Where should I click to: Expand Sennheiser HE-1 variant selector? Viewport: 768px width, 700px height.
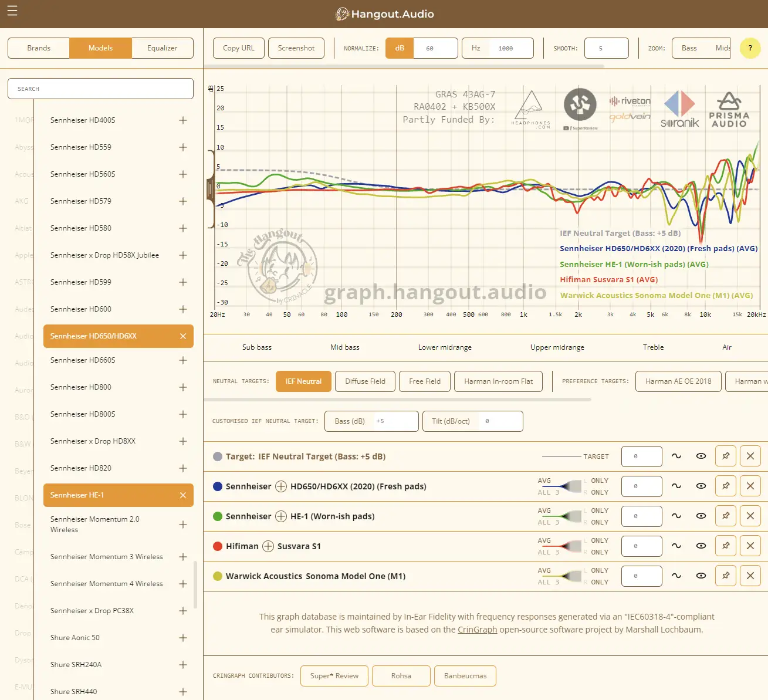pyautogui.click(x=281, y=516)
